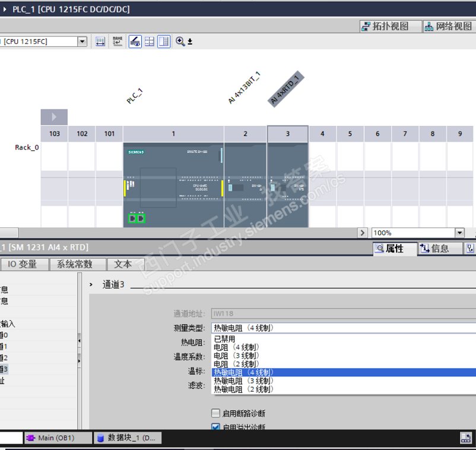Click the AI 4xRTD_1 module label
The height and width of the screenshot is (450, 476).
(285, 88)
